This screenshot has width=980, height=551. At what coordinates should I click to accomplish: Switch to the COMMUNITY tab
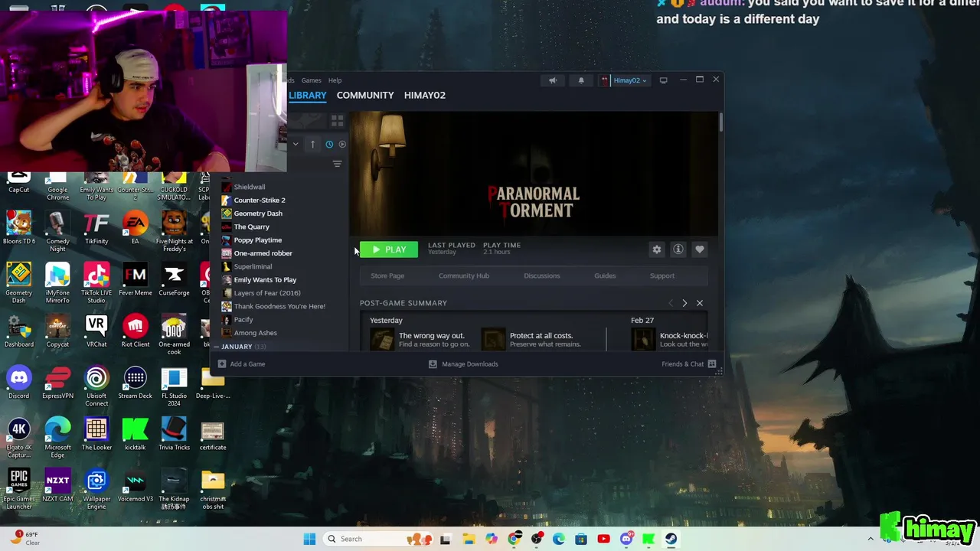pos(365,95)
